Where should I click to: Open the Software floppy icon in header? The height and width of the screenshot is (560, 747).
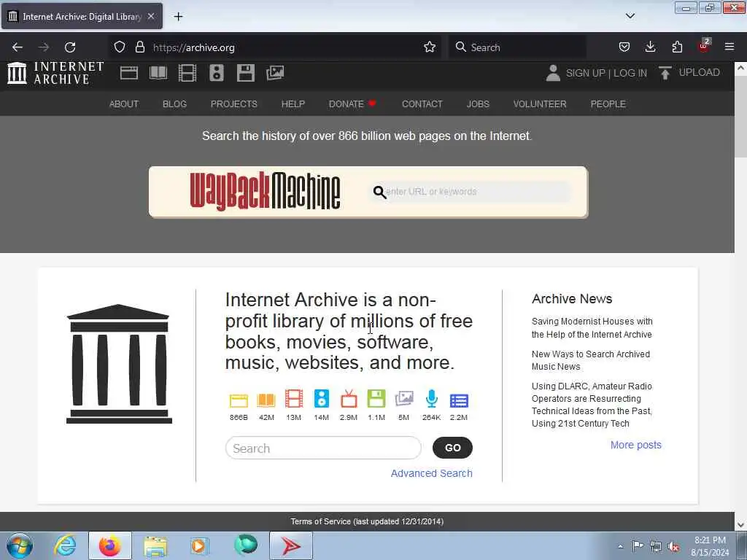click(x=246, y=73)
